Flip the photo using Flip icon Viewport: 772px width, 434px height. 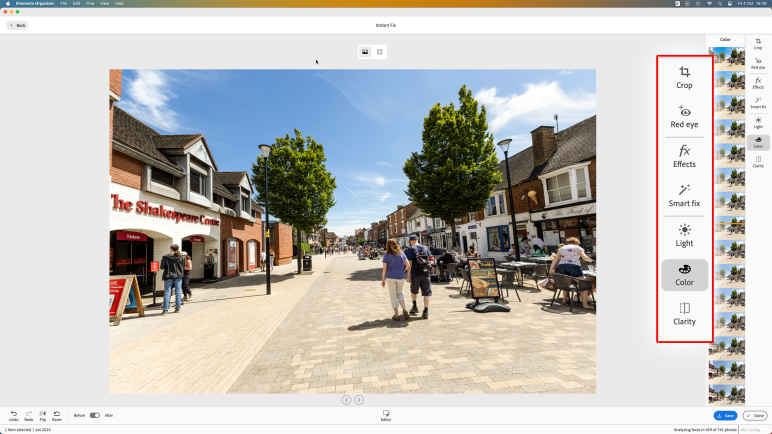coord(42,415)
